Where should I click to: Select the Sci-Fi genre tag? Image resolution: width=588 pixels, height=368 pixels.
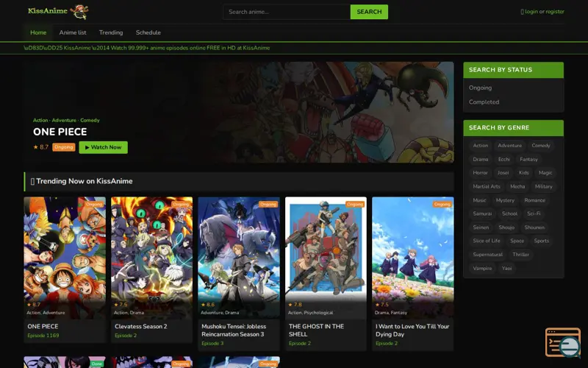click(534, 213)
